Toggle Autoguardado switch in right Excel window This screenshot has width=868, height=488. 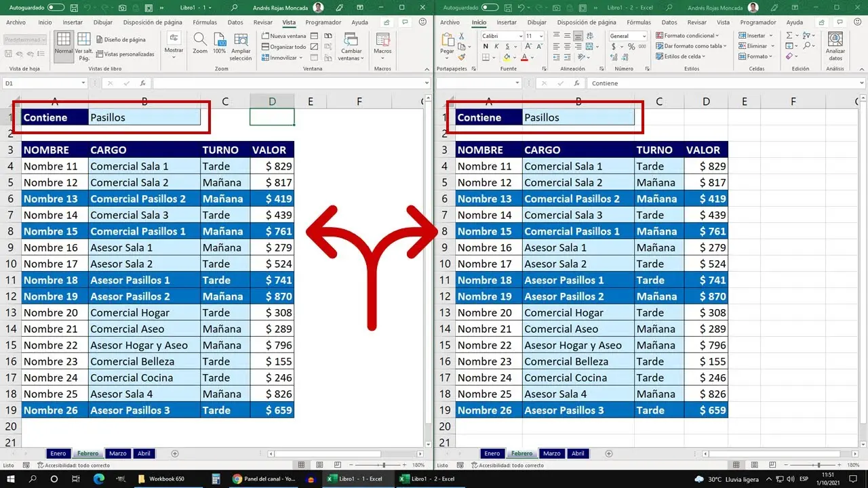point(490,7)
